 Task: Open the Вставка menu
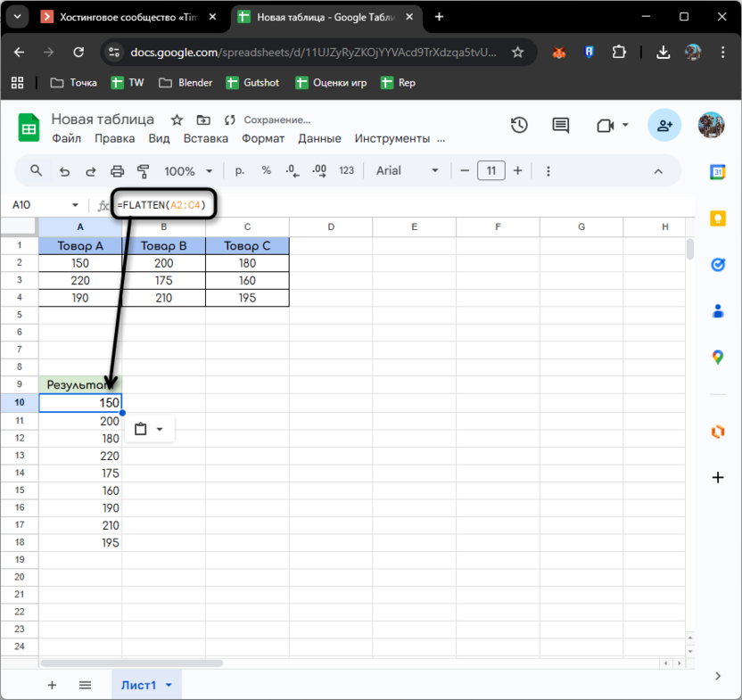pyautogui.click(x=206, y=139)
